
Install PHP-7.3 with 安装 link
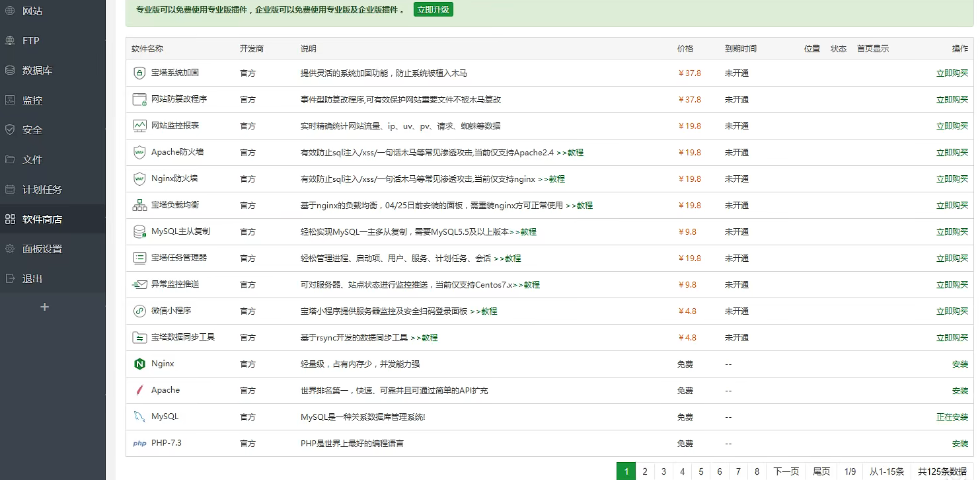point(960,444)
